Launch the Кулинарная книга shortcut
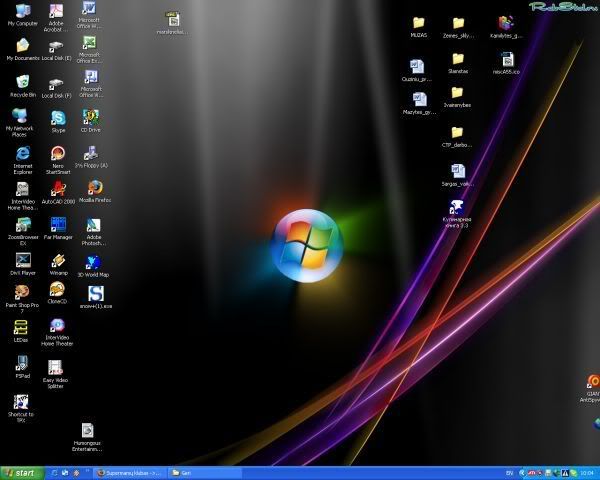Image resolution: width=600 pixels, height=480 pixels. [457, 214]
